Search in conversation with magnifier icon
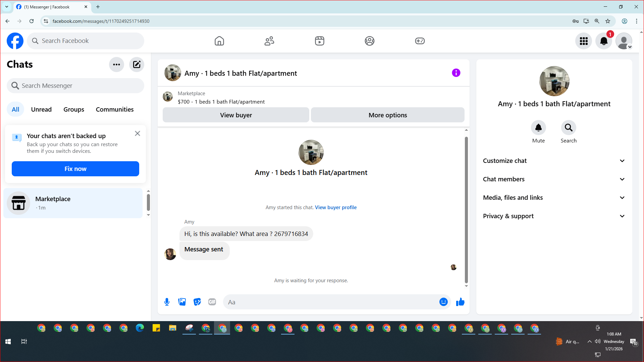The height and width of the screenshot is (362, 644). coord(569,128)
